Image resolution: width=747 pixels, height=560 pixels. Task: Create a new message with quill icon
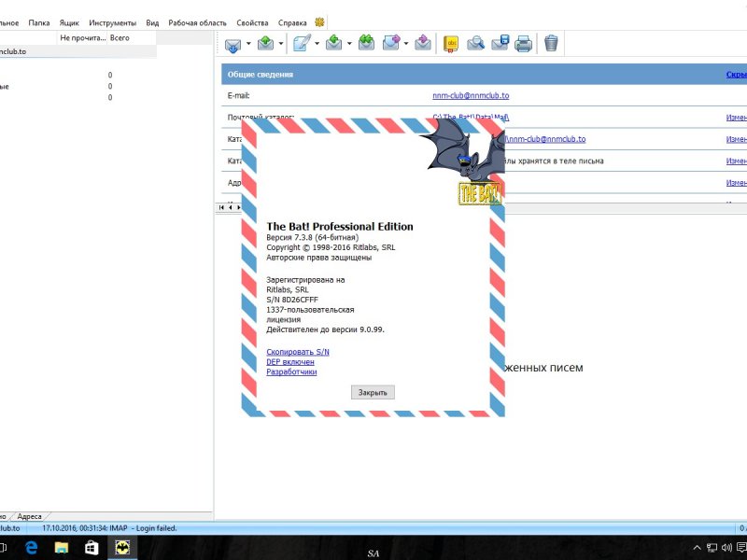[x=302, y=43]
